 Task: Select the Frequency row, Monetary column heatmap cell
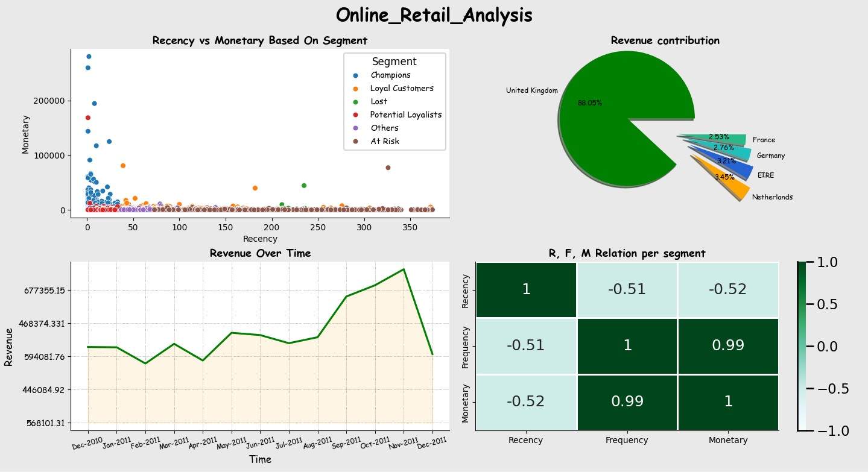point(727,345)
